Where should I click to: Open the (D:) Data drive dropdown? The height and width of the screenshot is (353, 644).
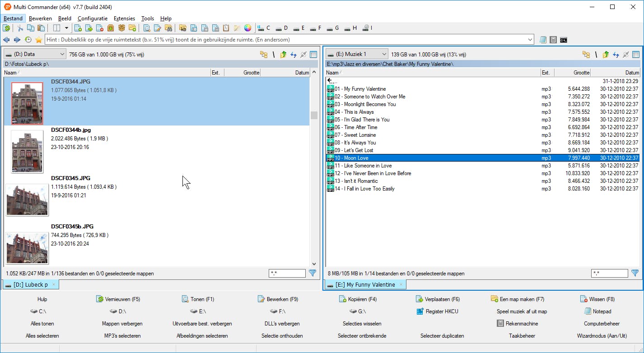(x=35, y=54)
